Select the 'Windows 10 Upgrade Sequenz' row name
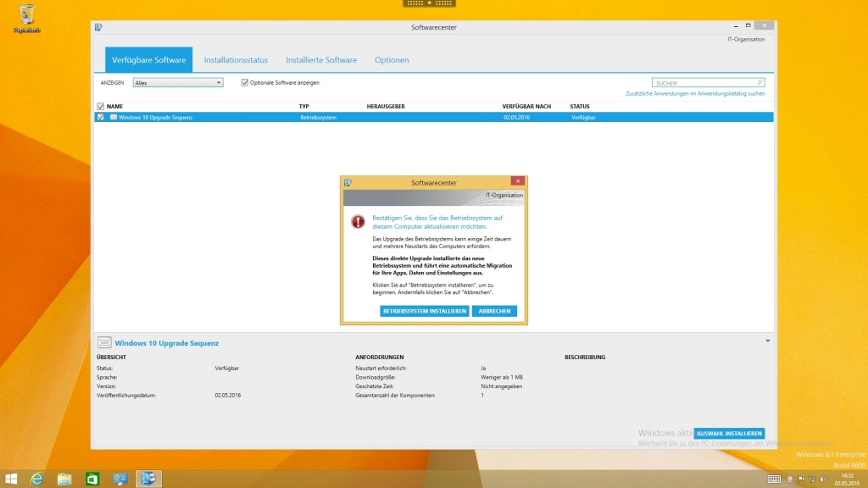Image resolution: width=868 pixels, height=488 pixels. tap(156, 117)
